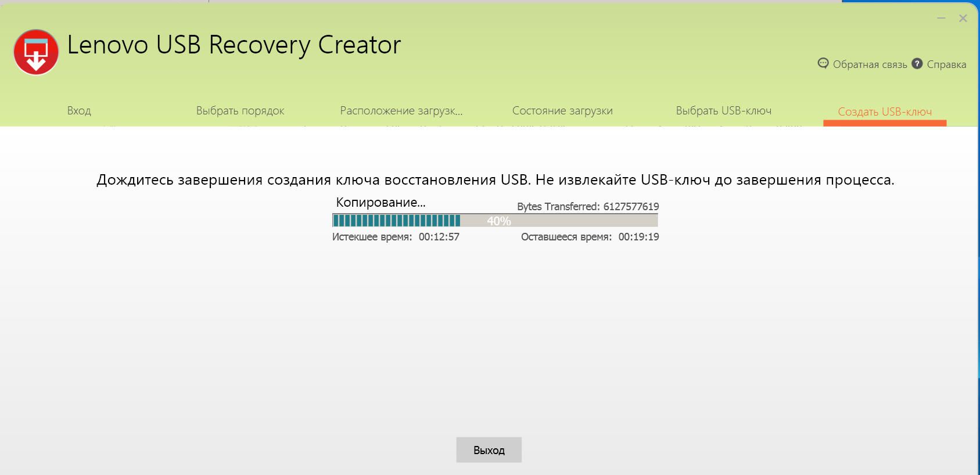The height and width of the screenshot is (475, 980).
Task: Click the Lenovo USB Recovery Creator logo icon
Action: coord(36,52)
